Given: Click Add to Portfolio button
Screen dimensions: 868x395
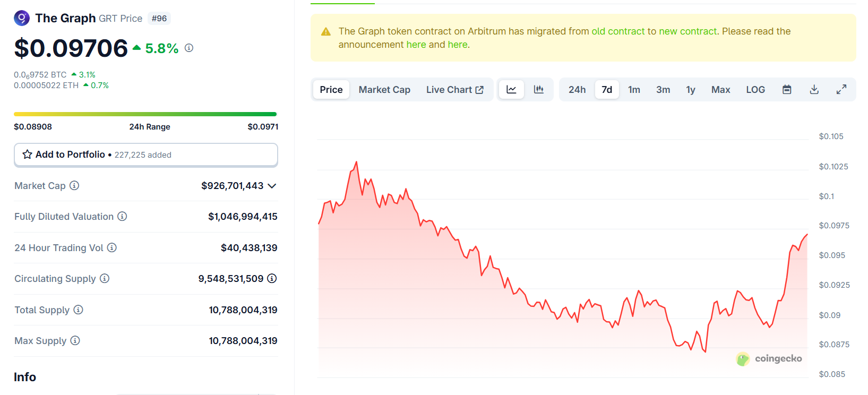Looking at the screenshot, I should 146,155.
